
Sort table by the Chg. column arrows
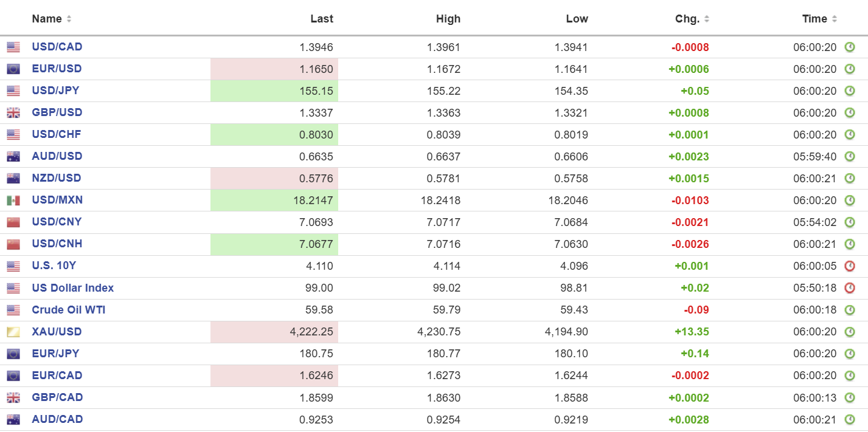pyautogui.click(x=707, y=19)
